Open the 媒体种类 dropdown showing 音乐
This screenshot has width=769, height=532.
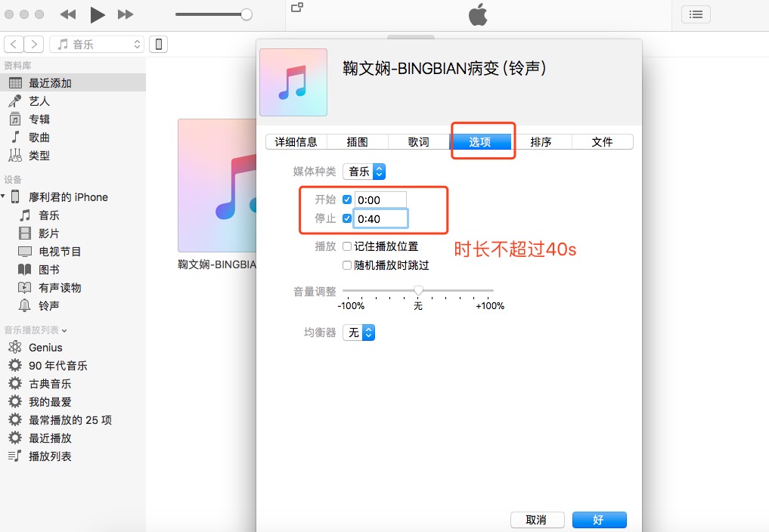point(364,172)
